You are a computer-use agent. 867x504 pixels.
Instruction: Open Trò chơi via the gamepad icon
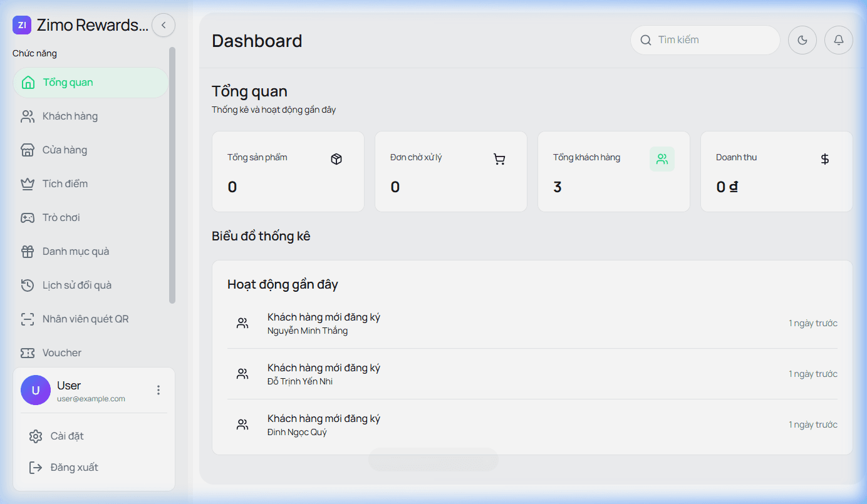tap(28, 217)
